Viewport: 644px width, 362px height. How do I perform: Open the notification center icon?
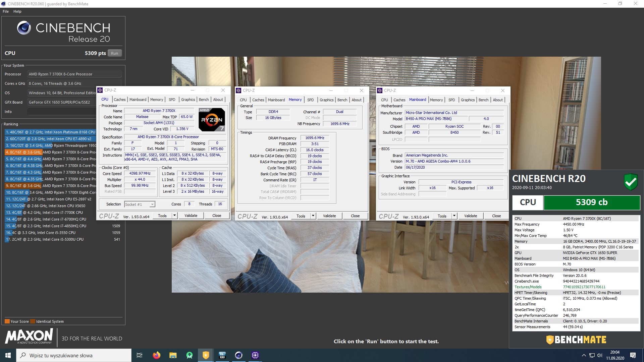tap(633, 355)
